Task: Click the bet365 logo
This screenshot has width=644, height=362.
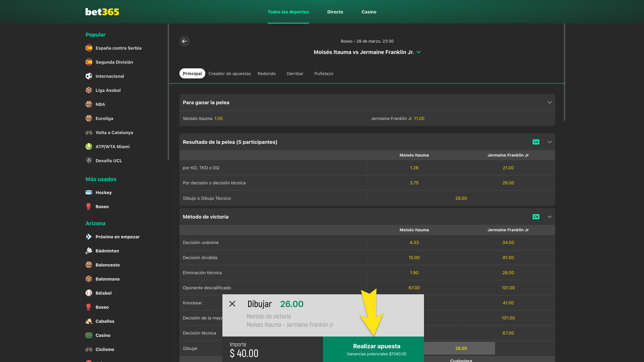Action: (x=102, y=12)
